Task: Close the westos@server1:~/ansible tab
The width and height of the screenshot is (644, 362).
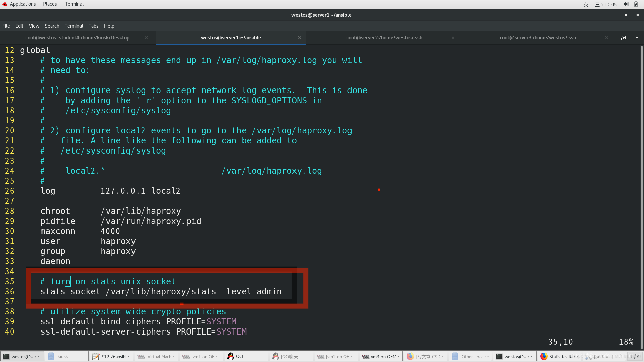Action: tap(300, 38)
